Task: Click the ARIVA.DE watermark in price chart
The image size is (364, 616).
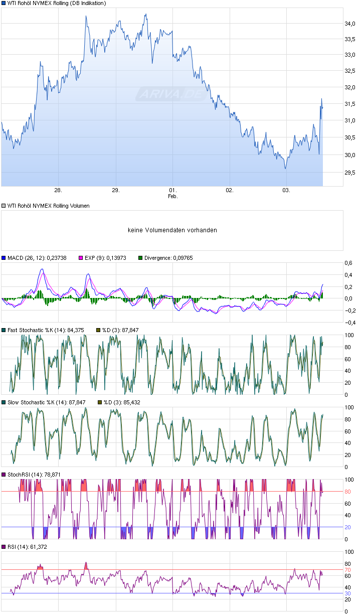Action: [169, 94]
